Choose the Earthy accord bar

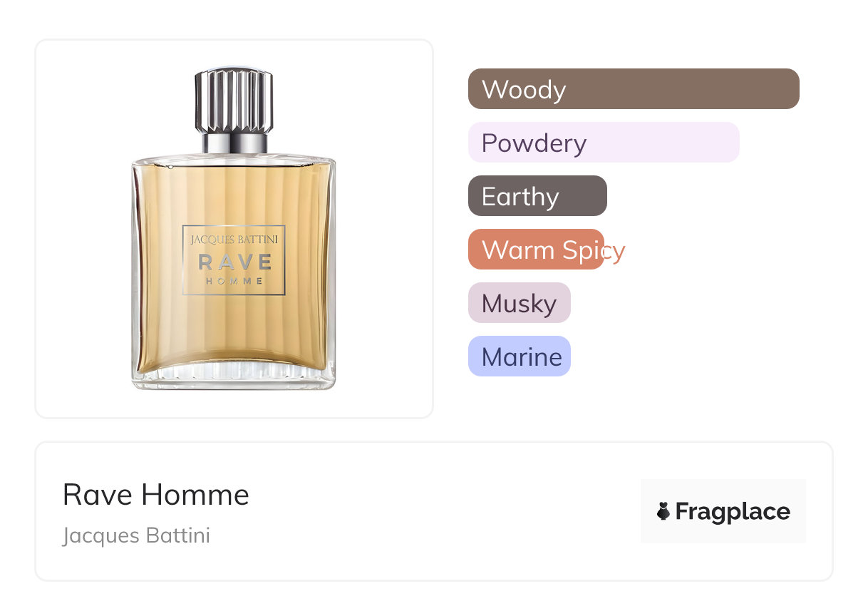[x=537, y=196]
